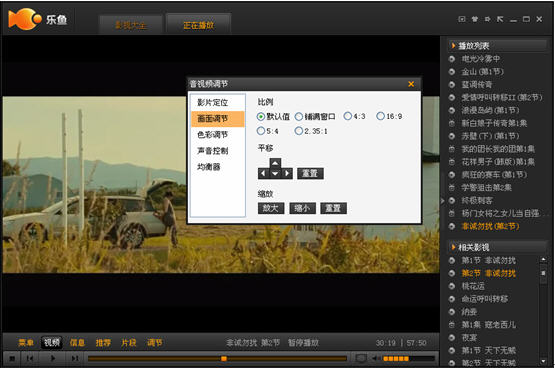The width and height of the screenshot is (555, 368).
Task: Skip to the previous track
Action: [30, 358]
